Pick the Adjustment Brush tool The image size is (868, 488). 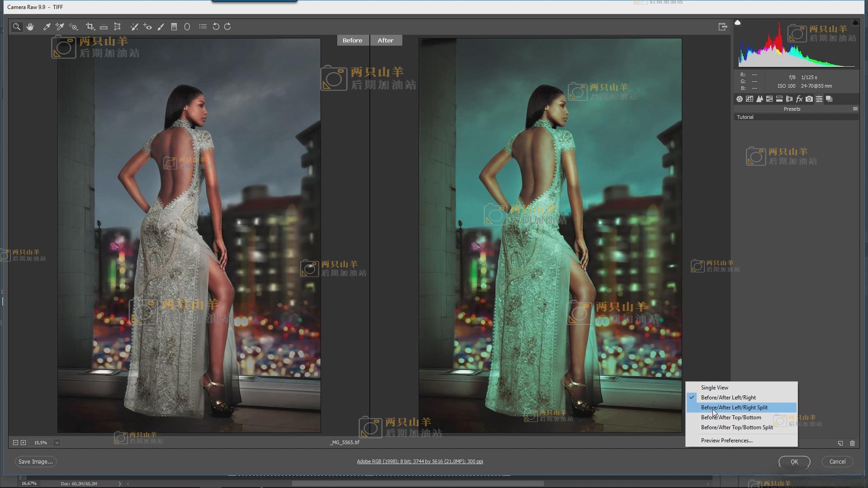(x=160, y=27)
